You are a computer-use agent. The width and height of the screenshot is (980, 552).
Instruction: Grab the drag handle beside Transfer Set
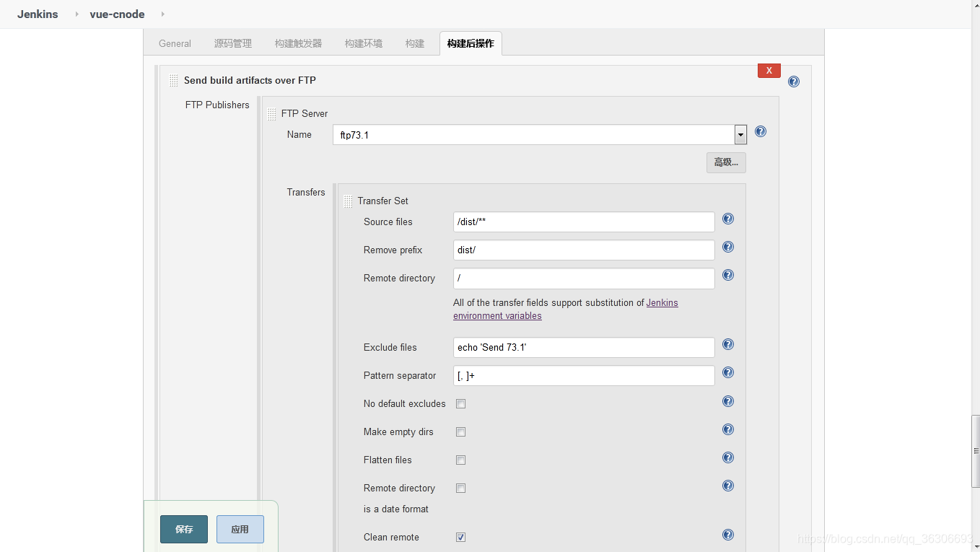348,201
